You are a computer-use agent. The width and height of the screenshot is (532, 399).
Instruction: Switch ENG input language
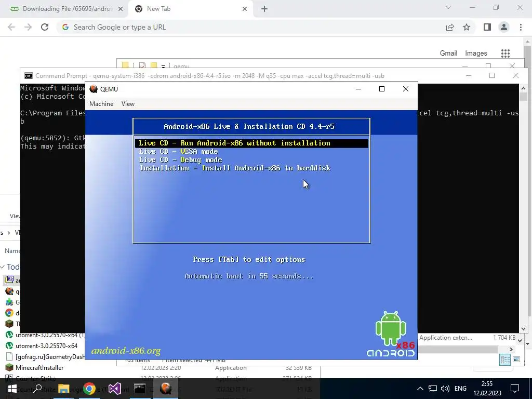click(x=460, y=389)
